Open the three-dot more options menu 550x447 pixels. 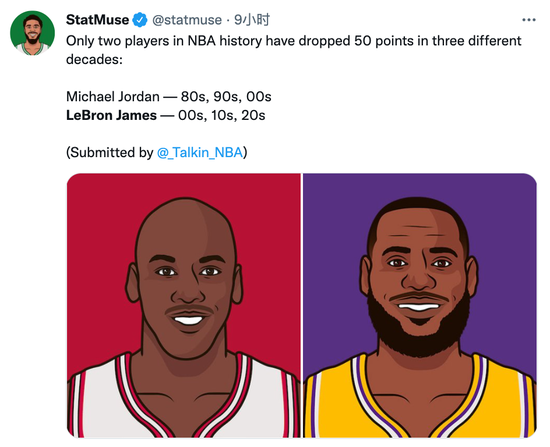pyautogui.click(x=529, y=20)
